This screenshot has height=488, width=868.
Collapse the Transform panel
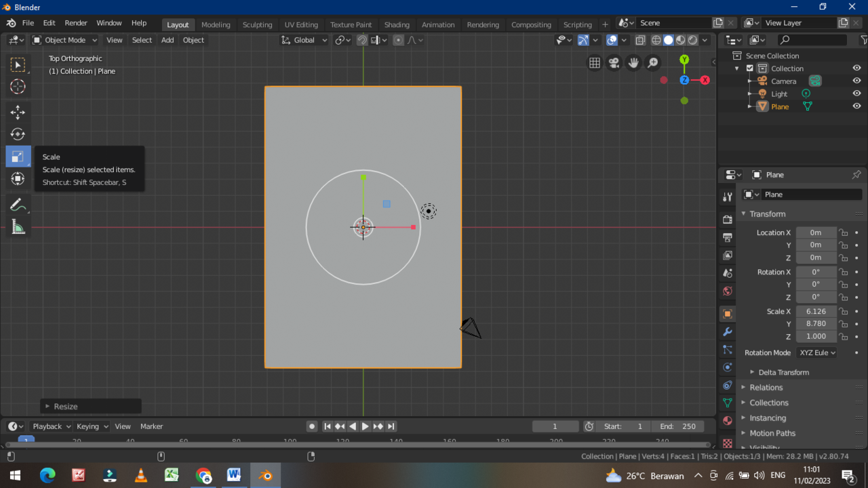tap(767, 213)
